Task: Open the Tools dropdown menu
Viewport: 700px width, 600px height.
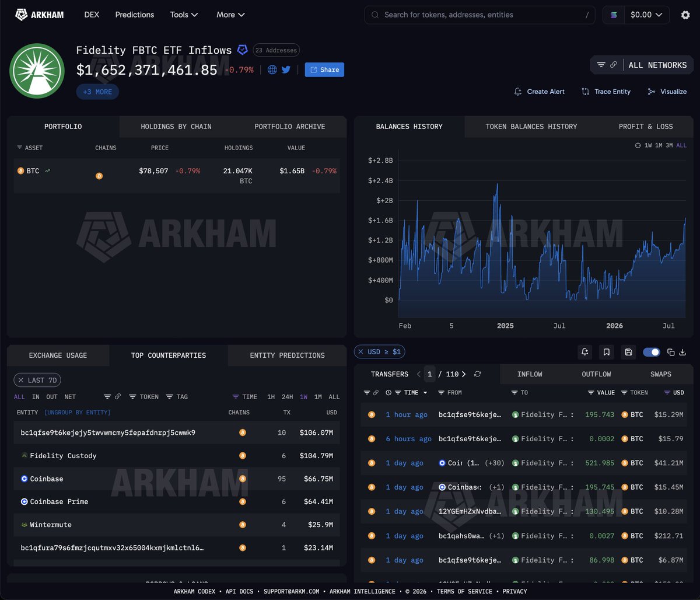Action: (184, 15)
